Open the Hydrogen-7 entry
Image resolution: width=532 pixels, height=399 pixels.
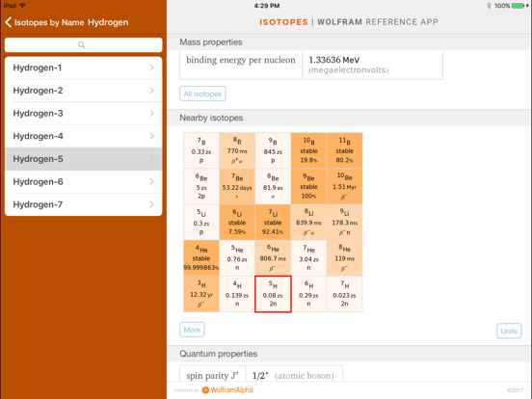point(84,204)
